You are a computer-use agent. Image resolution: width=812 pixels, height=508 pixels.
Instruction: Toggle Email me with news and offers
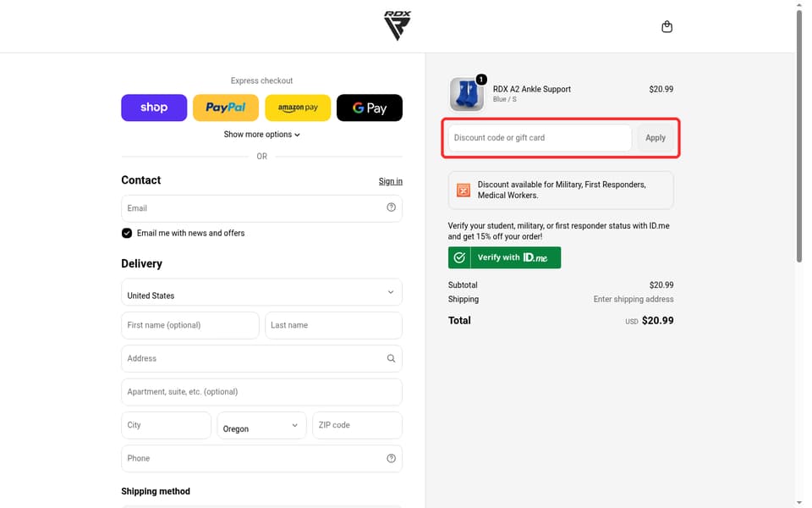[x=127, y=234]
